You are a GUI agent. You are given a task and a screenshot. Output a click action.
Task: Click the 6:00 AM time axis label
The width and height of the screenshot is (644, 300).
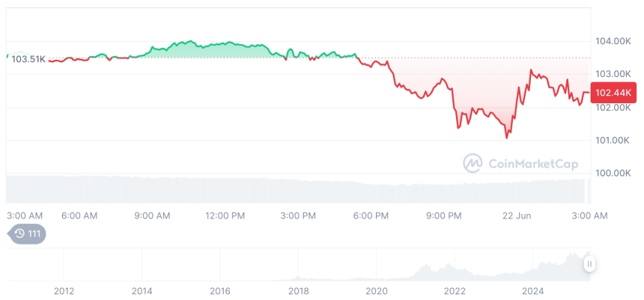(79, 215)
